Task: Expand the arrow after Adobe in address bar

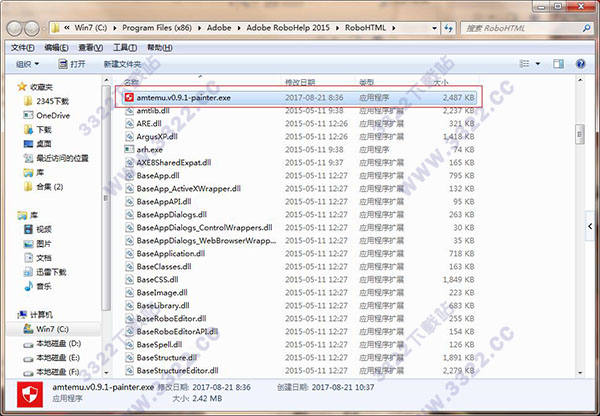Action: click(239, 28)
